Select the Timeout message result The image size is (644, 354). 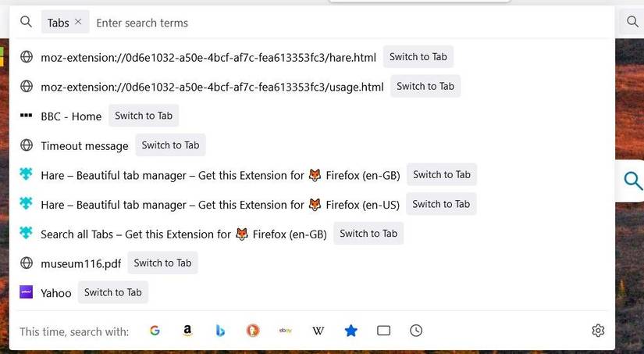click(x=84, y=145)
